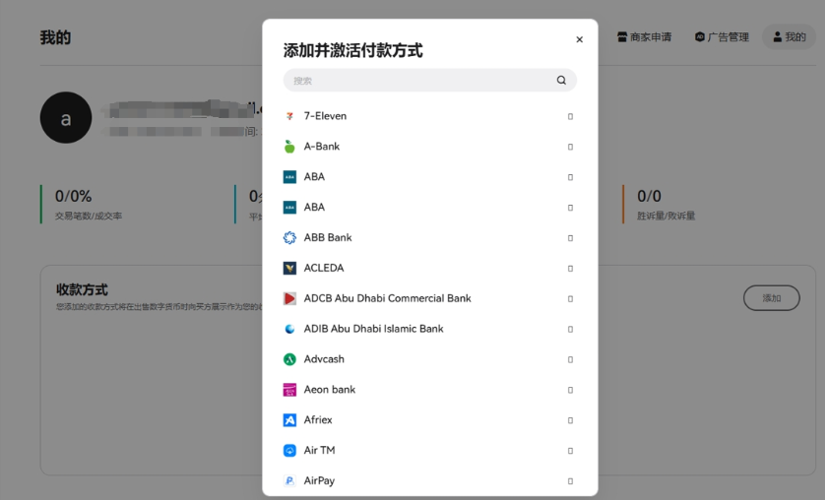Click the store icon beside 商家申请
The height and width of the screenshot is (500, 825).
(622, 37)
